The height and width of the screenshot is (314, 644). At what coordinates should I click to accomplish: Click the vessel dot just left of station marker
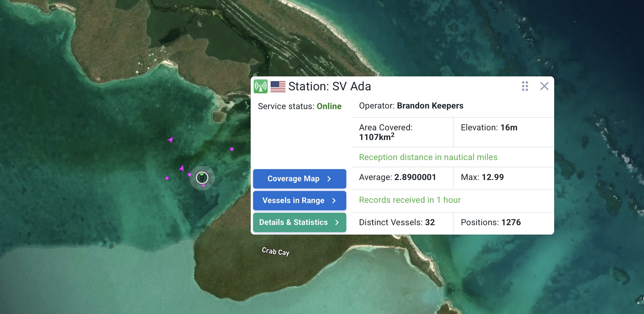pos(189,175)
